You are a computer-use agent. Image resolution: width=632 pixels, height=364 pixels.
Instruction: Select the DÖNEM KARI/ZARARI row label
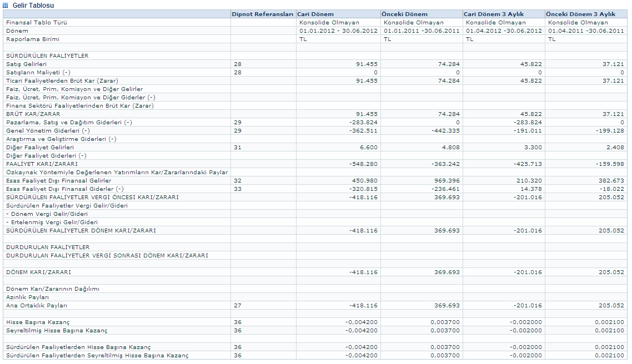(x=38, y=272)
